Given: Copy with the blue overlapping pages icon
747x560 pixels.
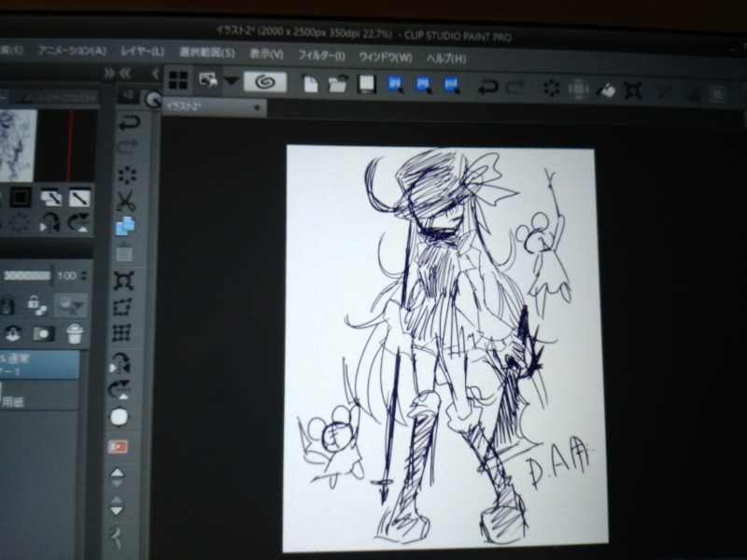Looking at the screenshot, I should click(x=125, y=226).
